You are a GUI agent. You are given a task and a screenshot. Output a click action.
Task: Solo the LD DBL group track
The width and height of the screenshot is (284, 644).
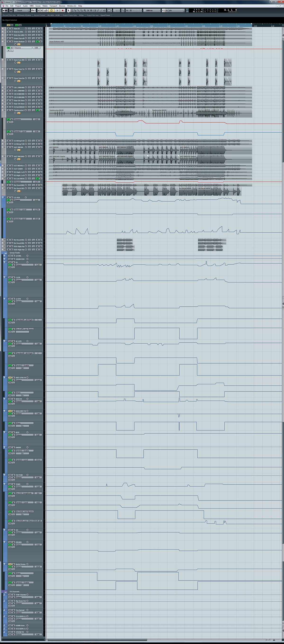tap(13, 256)
